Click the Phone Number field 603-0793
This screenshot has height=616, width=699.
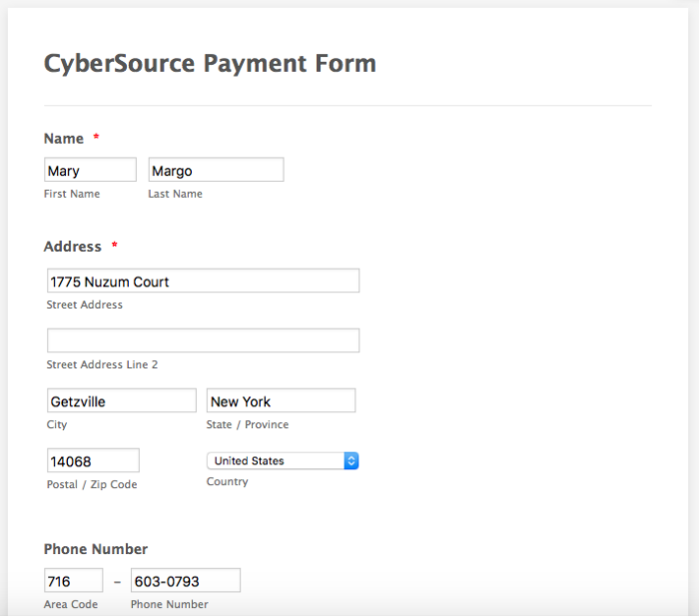(186, 580)
